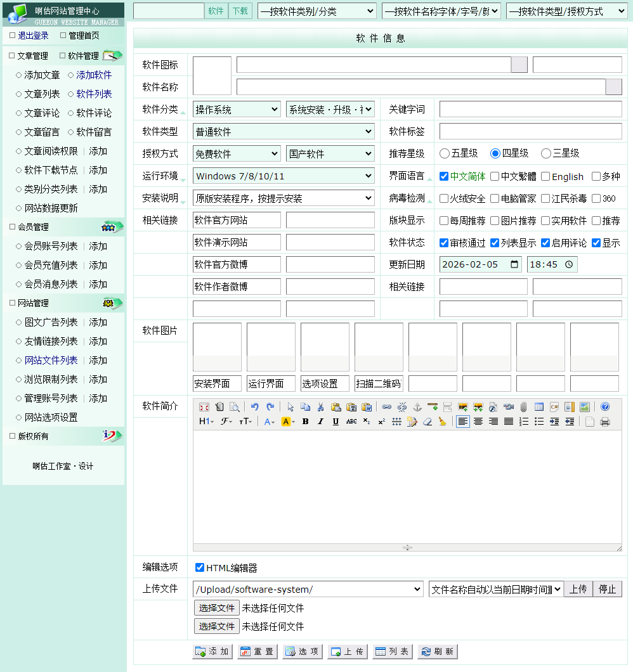Uncheck the HTML编辑器 checkbox

[x=200, y=568]
